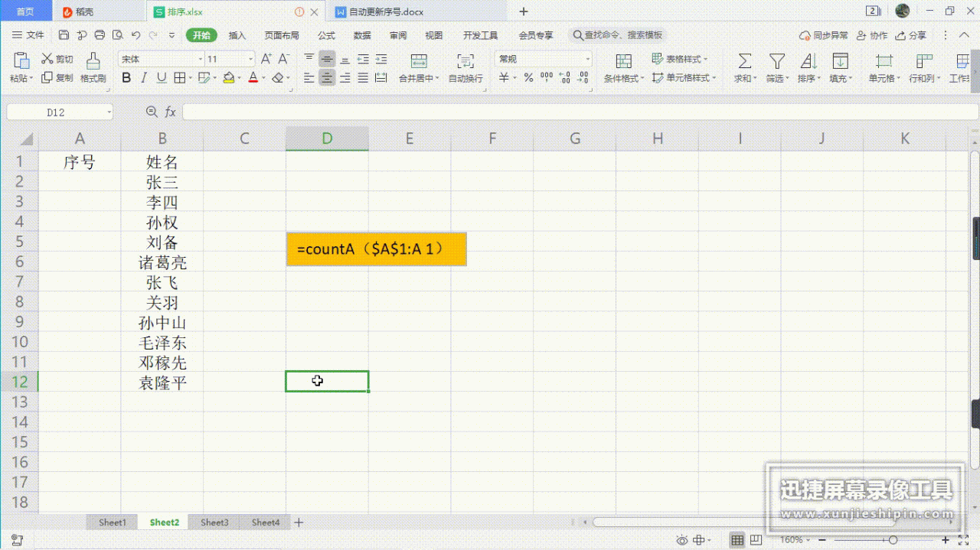The image size is (980, 550).
Task: Click the Print icon in quick access bar
Action: [100, 35]
